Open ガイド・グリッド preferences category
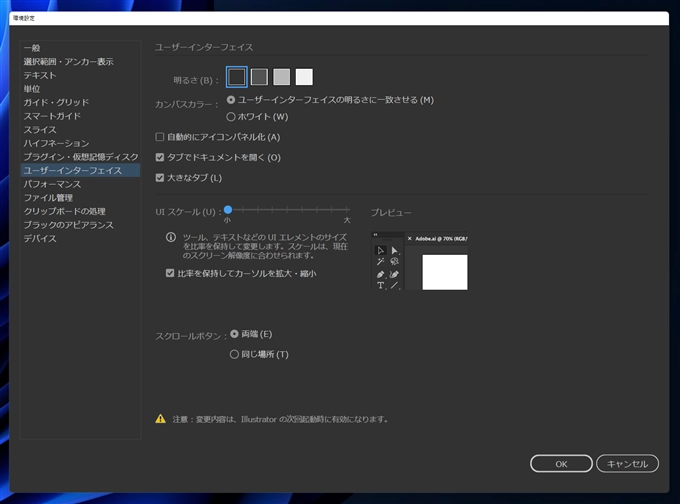This screenshot has height=504, width=680. [x=80, y=102]
